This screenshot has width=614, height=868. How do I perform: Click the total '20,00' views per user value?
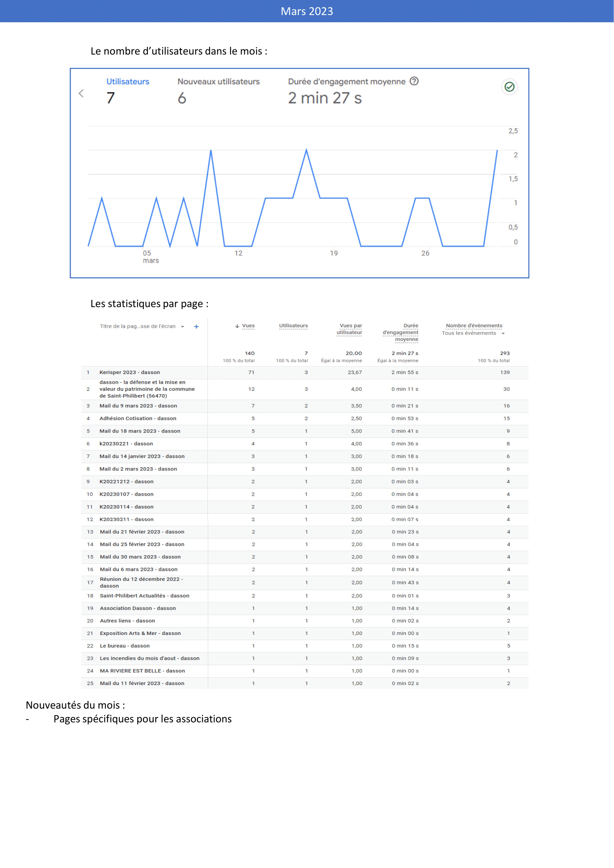[x=354, y=354]
